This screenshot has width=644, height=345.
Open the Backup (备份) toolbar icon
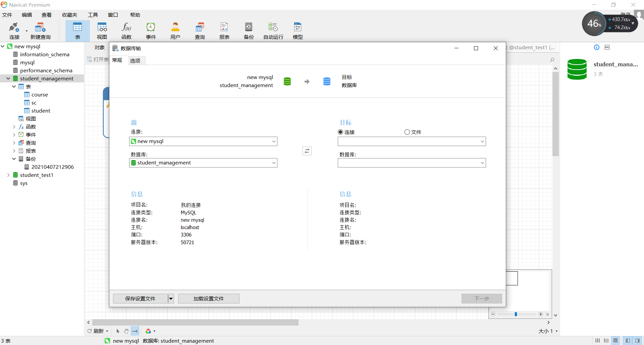point(249,30)
